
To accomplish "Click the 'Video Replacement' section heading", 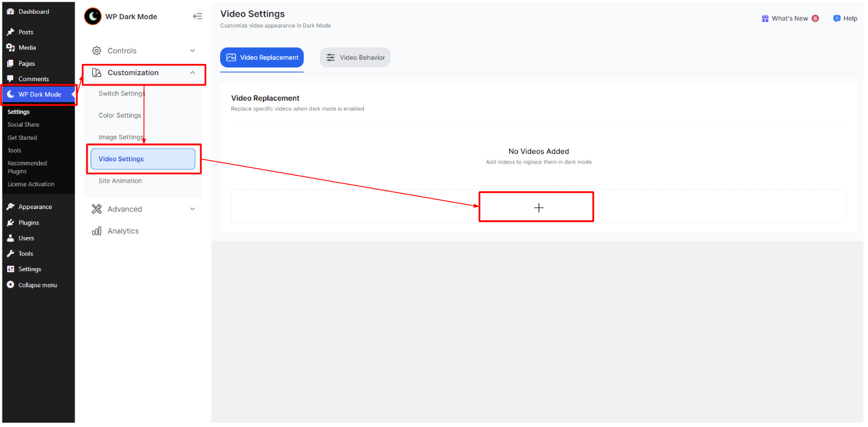I will click(265, 98).
